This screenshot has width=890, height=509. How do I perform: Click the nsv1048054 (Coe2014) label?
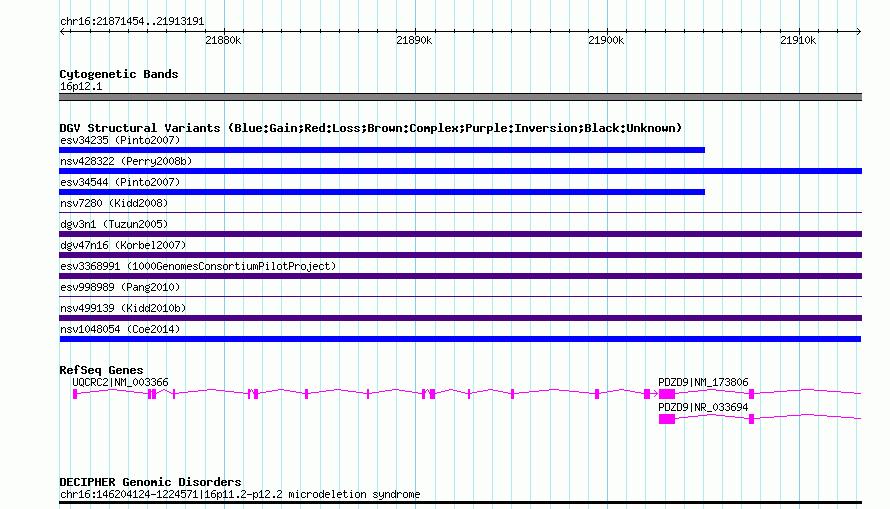[120, 329]
